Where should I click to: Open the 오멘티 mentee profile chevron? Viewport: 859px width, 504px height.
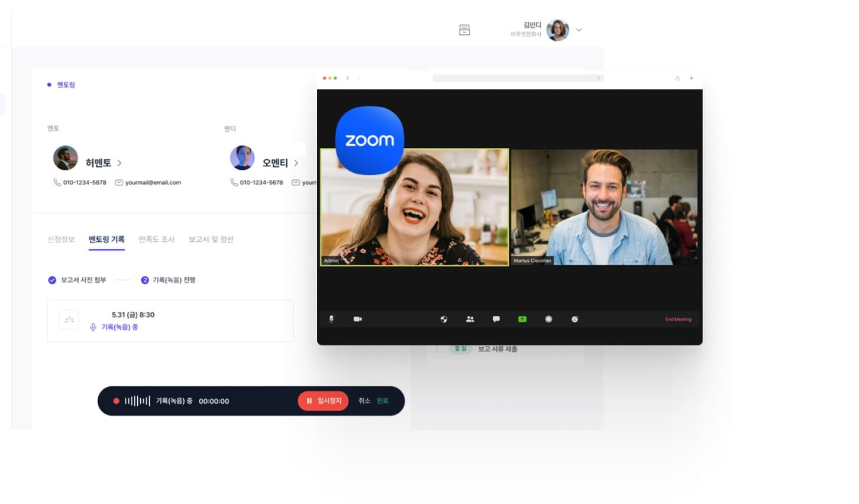coord(296,163)
